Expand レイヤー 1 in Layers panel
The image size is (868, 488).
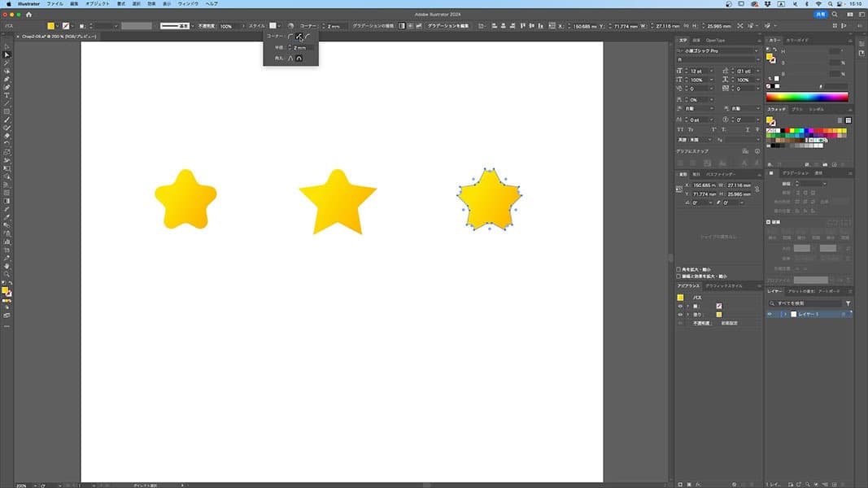[x=784, y=314]
